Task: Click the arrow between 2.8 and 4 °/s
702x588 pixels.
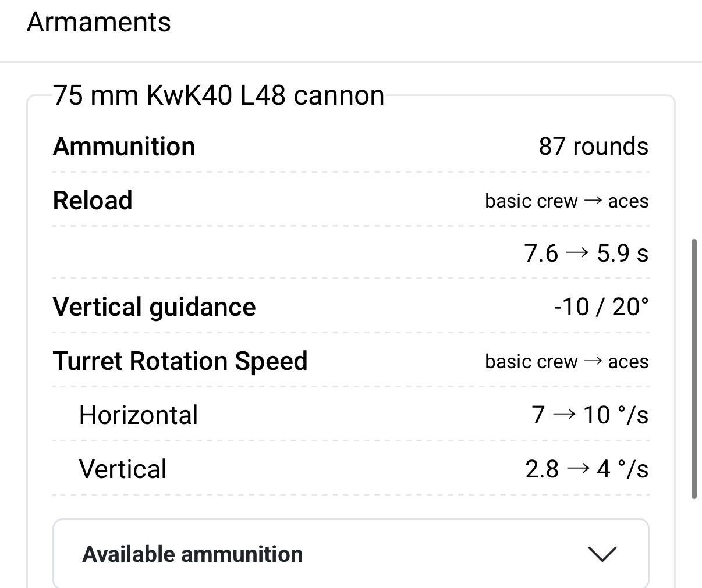Action: [577, 469]
